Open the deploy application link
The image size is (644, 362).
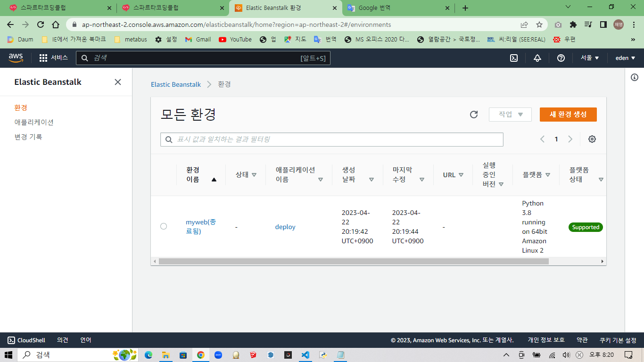pos(285,227)
